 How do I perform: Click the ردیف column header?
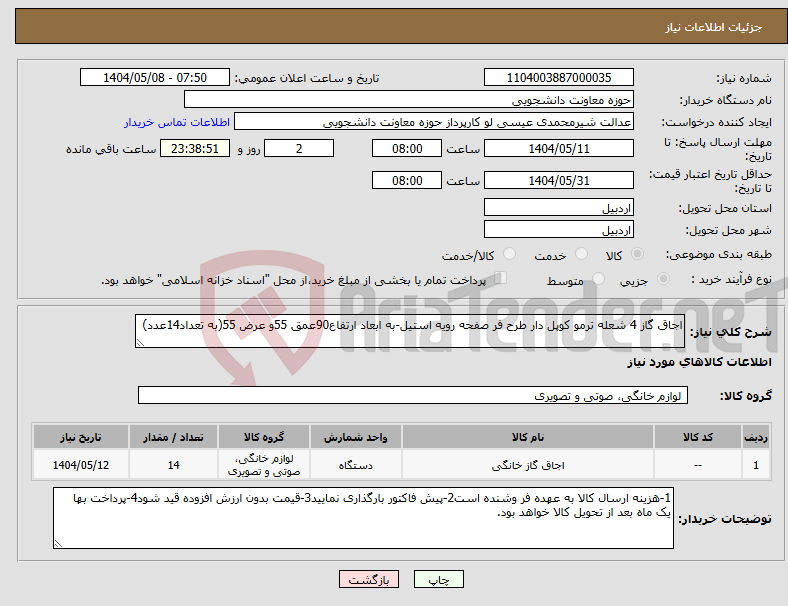click(x=755, y=437)
